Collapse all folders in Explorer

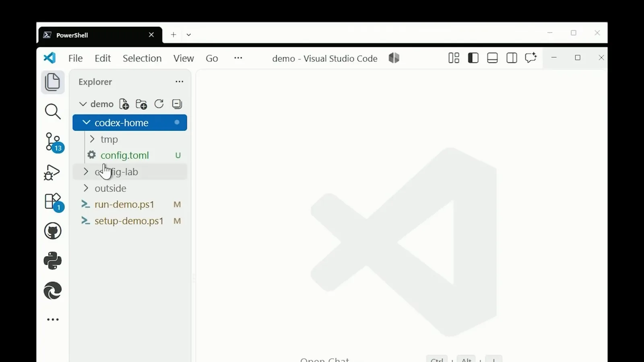pyautogui.click(x=177, y=104)
